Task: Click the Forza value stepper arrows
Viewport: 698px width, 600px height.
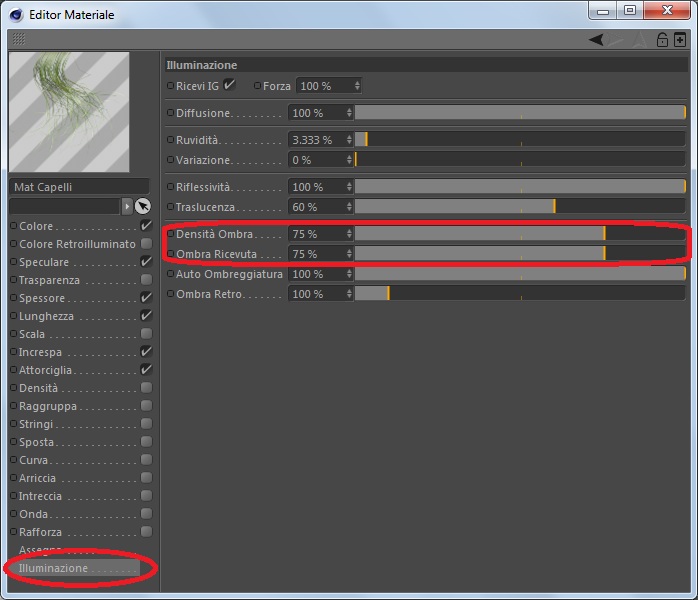Action: pyautogui.click(x=357, y=85)
